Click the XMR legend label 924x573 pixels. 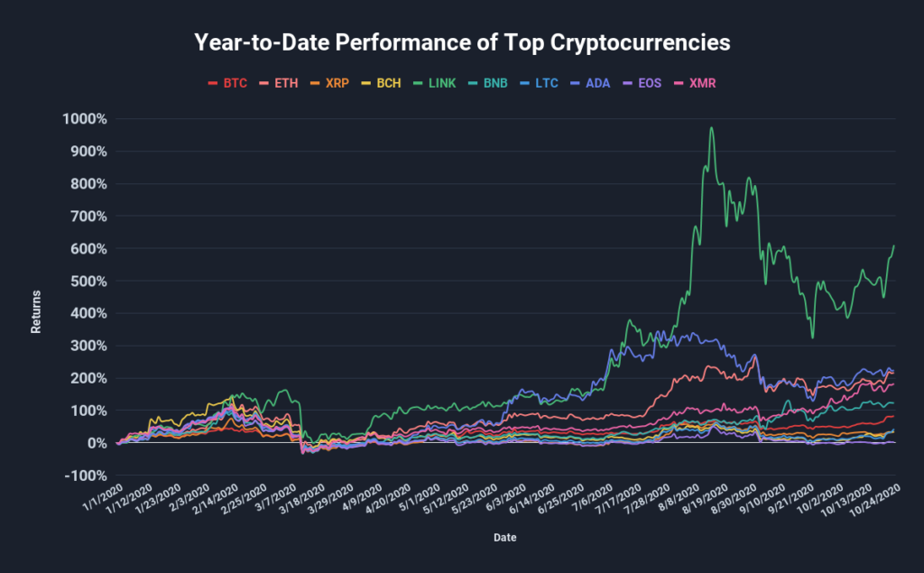tap(702, 83)
